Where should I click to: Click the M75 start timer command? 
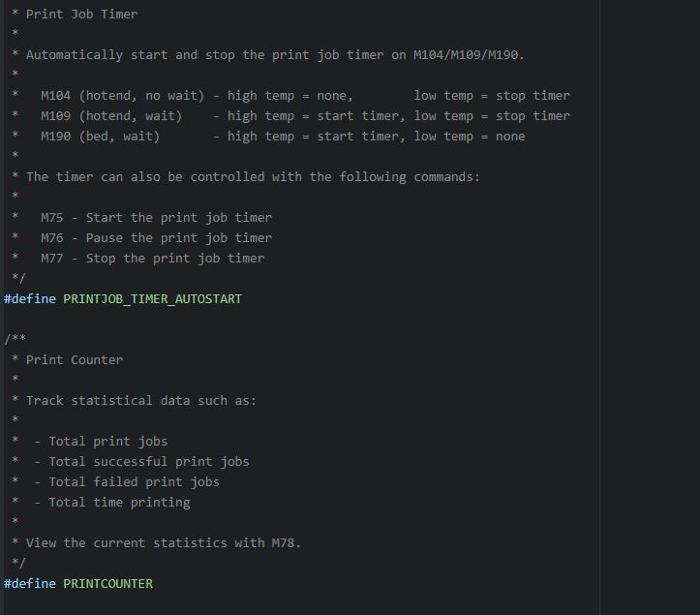coord(51,217)
